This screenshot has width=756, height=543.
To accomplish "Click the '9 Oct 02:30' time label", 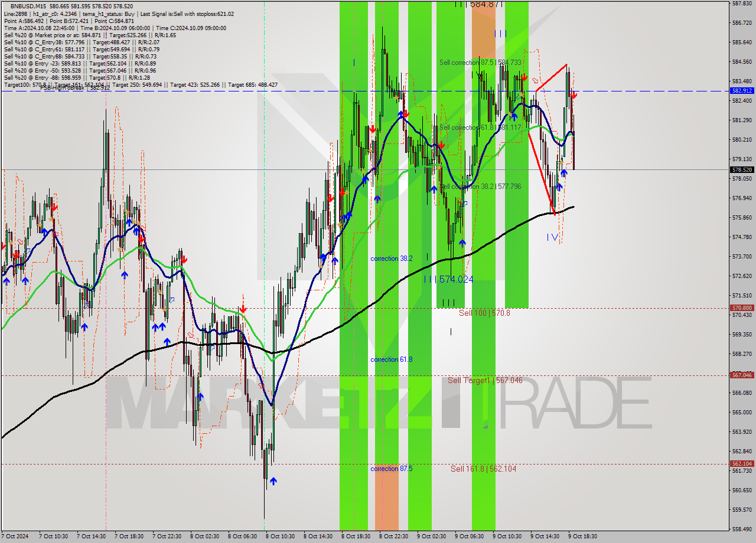I will point(431,537).
